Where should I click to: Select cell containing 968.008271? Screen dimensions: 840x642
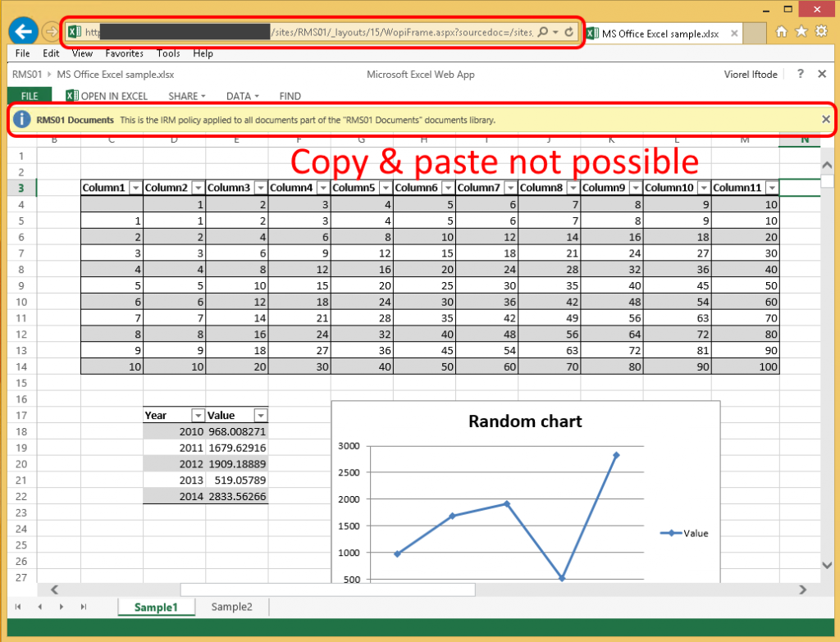coord(237,431)
